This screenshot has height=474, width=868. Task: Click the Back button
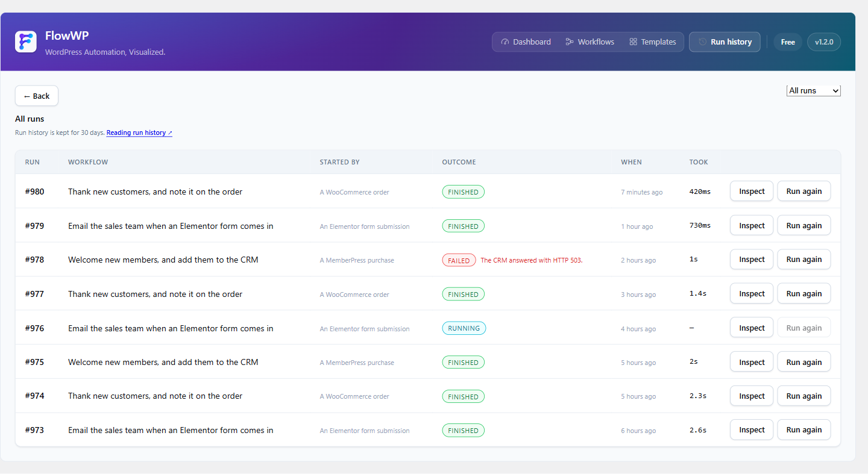coord(37,96)
